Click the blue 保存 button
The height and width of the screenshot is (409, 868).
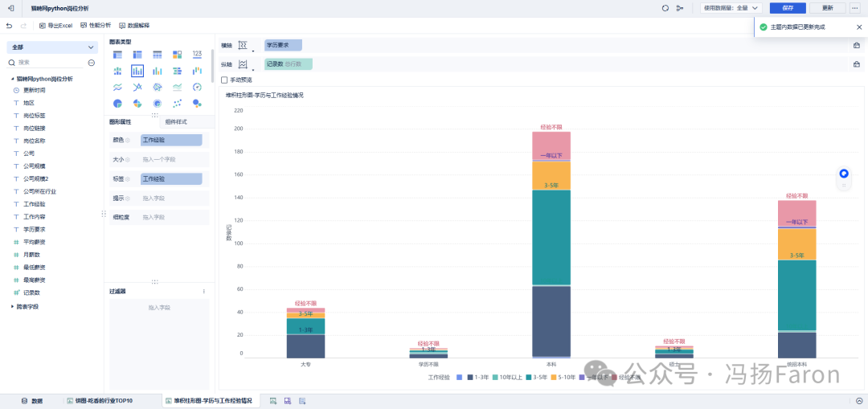788,8
